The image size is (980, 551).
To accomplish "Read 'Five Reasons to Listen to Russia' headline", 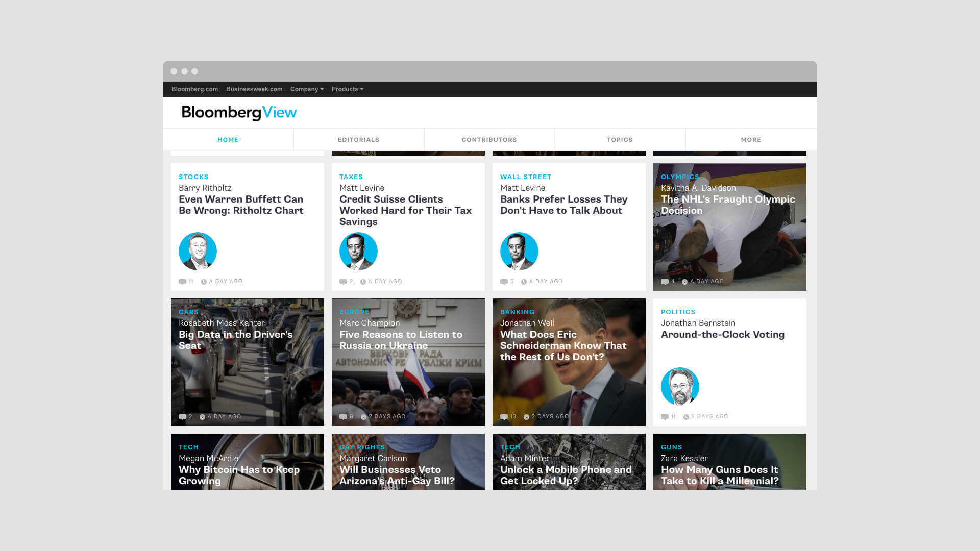I will coord(401,340).
